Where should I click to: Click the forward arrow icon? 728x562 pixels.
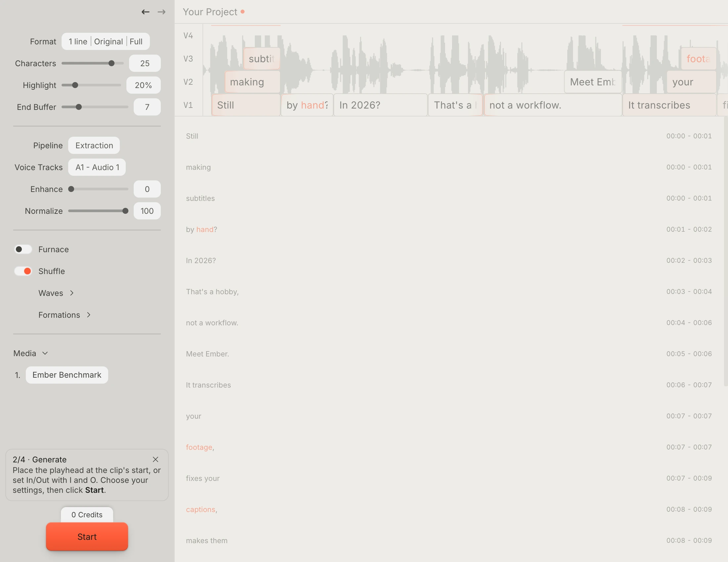162,12
